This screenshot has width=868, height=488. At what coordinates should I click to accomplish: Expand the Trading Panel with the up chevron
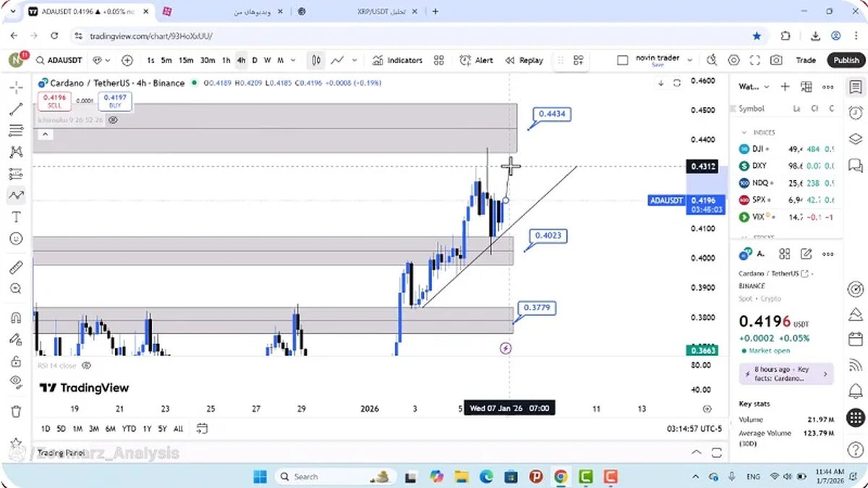[696, 453]
